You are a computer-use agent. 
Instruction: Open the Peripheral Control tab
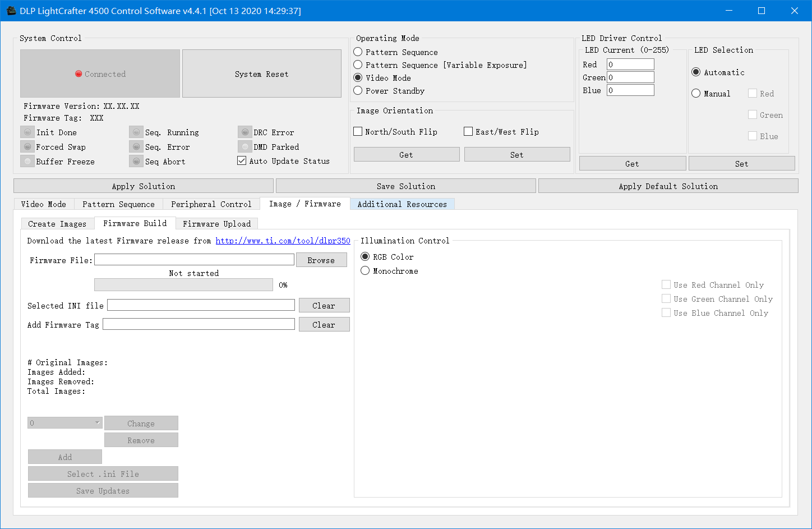(x=211, y=204)
